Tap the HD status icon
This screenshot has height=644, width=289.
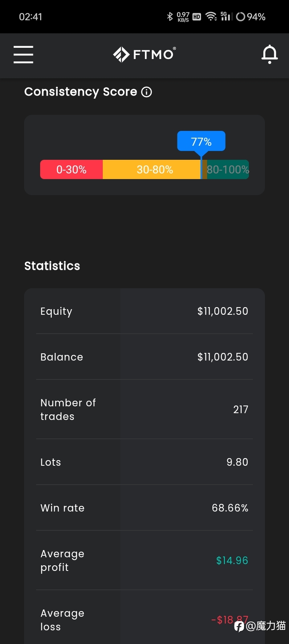(197, 17)
